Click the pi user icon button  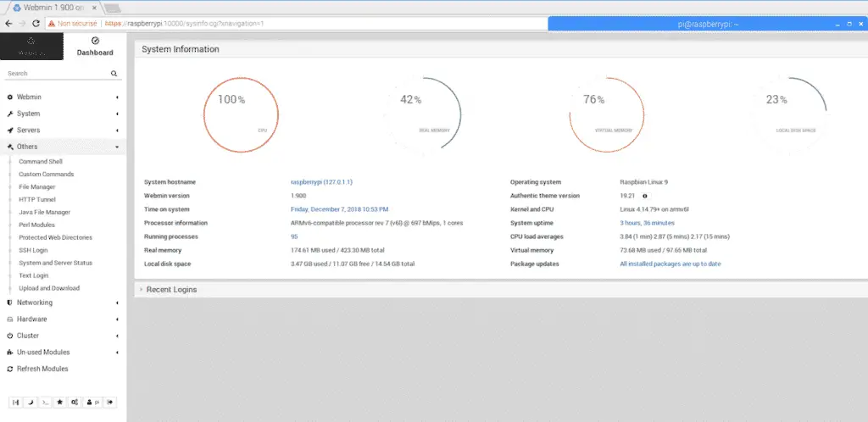click(x=92, y=403)
